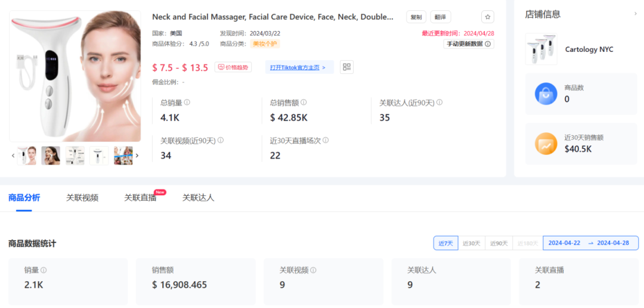Switch to 关联达人 tab
The image size is (644, 308).
click(199, 198)
